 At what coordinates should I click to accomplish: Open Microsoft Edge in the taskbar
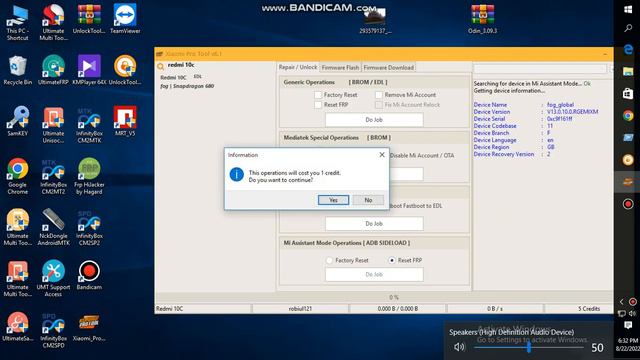tap(628, 49)
